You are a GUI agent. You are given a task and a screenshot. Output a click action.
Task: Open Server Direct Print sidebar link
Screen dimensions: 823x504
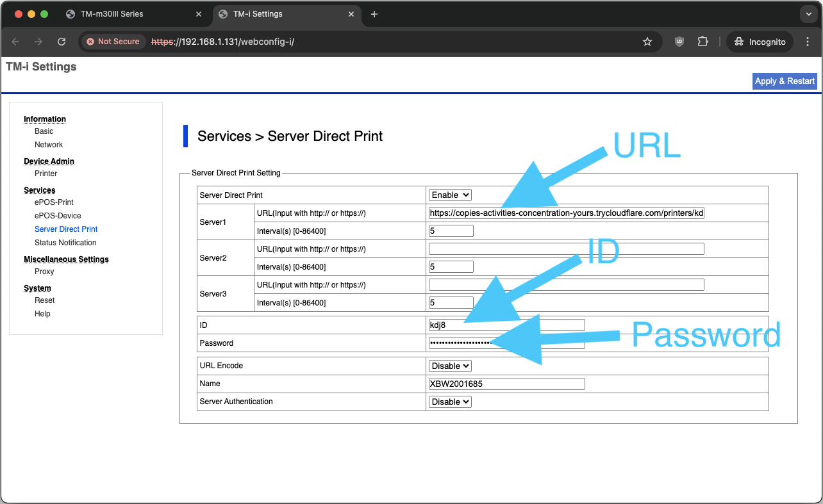66,229
